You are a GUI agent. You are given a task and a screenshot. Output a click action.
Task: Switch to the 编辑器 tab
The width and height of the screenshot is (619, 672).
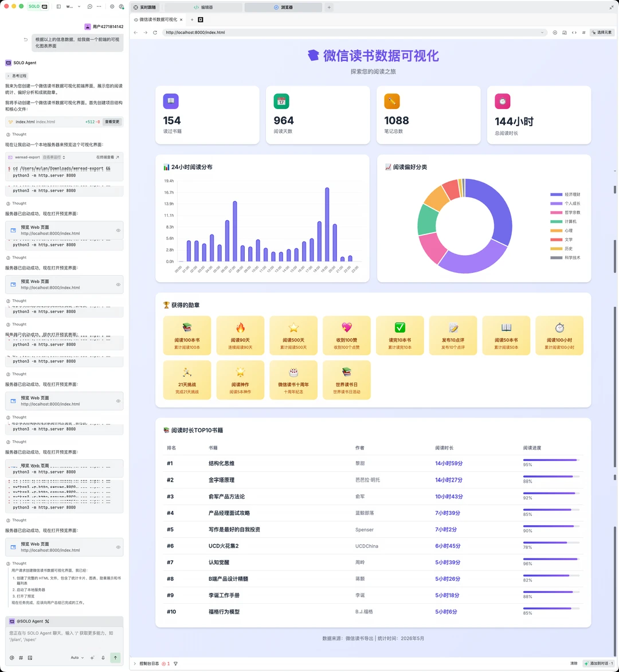click(203, 7)
